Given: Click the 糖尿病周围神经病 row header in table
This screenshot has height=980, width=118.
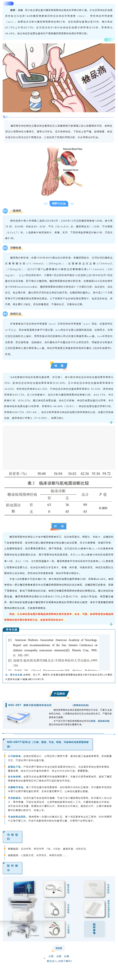Looking at the screenshot, I should [22, 495].
